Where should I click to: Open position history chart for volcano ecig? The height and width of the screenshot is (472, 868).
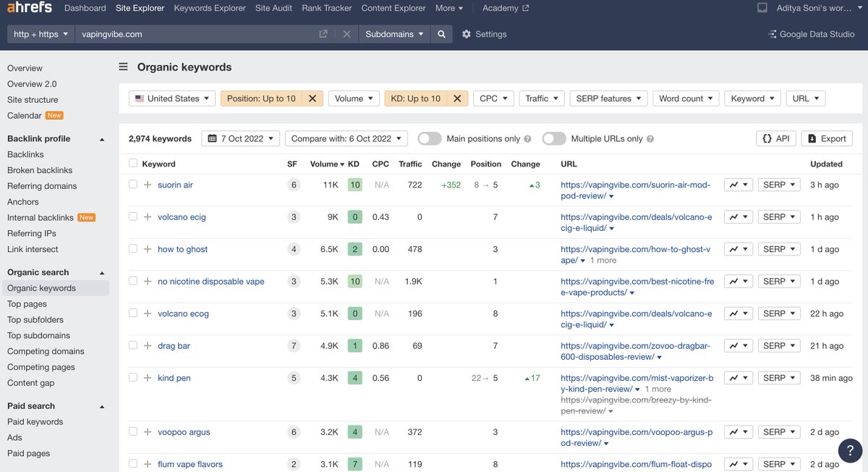point(739,216)
